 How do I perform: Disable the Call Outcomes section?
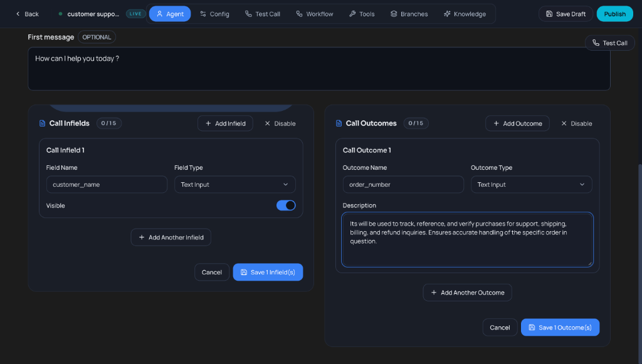click(x=576, y=123)
